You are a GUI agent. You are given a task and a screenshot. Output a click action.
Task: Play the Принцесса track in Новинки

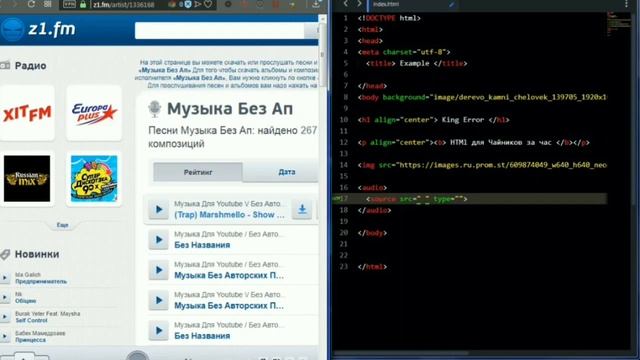[x=4, y=336]
